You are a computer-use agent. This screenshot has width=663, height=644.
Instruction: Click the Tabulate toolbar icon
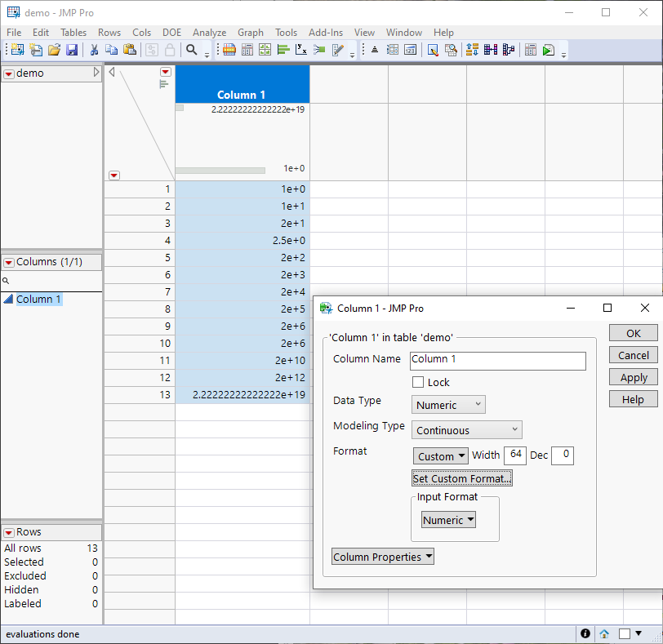[x=247, y=50]
